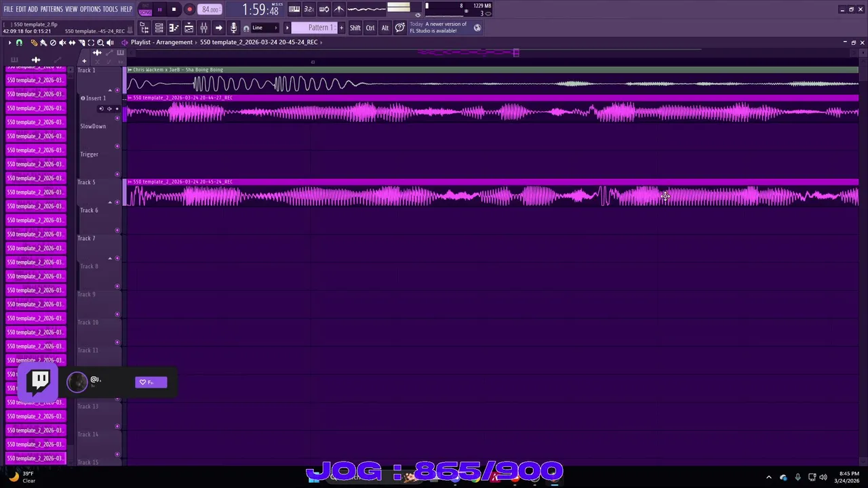
Task: Click the red record button
Action: click(189, 9)
